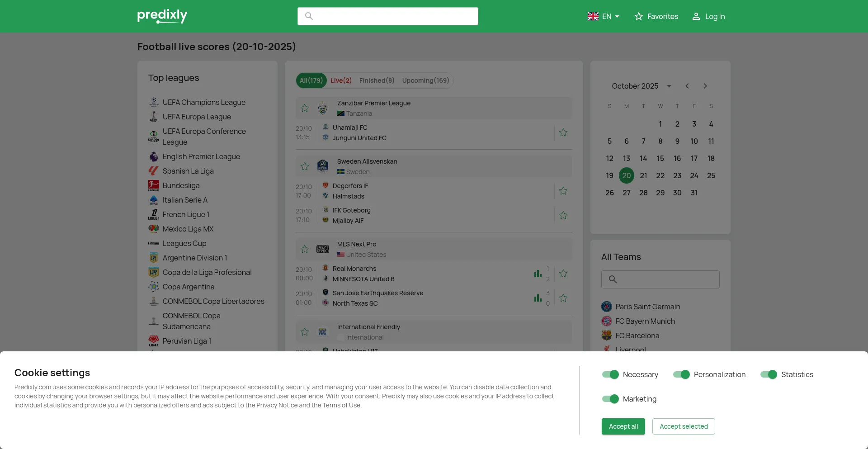Toggle the Personalization cookie switch
The width and height of the screenshot is (868, 449).
681,374
